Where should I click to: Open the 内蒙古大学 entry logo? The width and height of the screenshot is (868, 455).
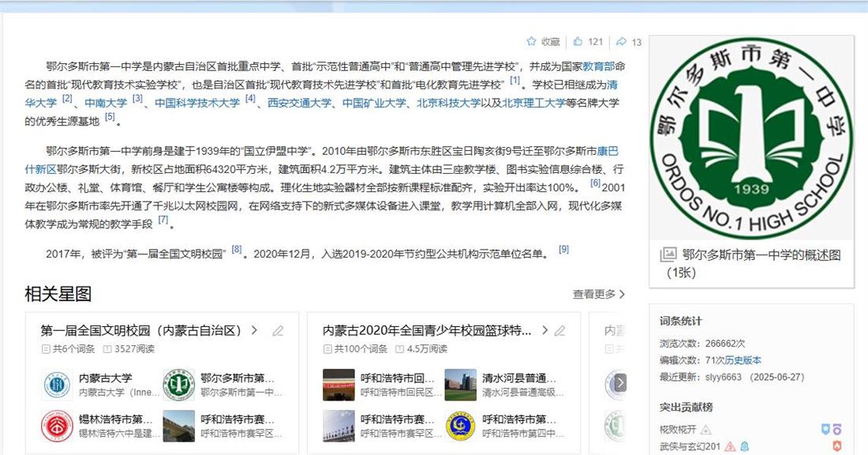[57, 385]
